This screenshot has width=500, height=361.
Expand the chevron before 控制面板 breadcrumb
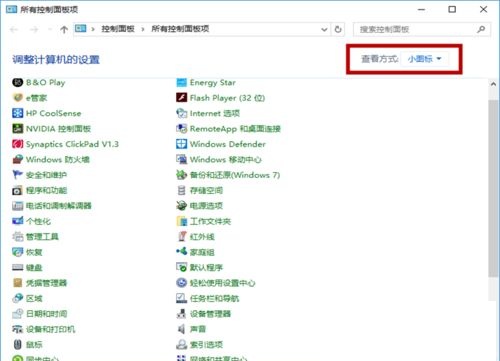click(x=93, y=29)
